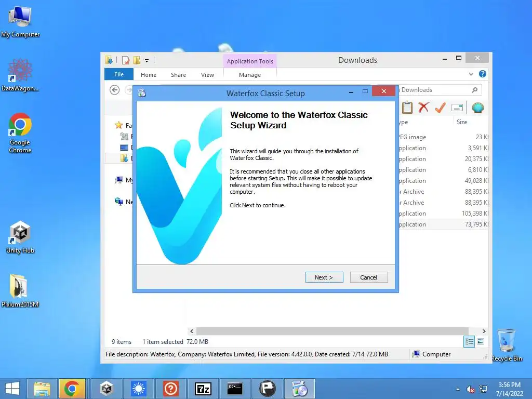Show hidden system tray icons arrow
This screenshot has width=532, height=399.
click(x=458, y=389)
